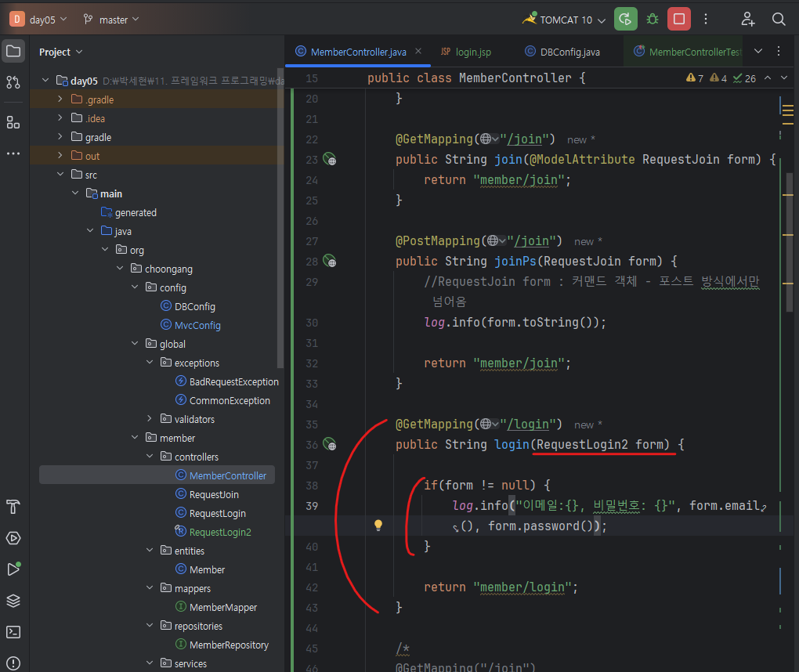Follow the "member/login" view link
This screenshot has width=799, height=672.
pos(522,587)
